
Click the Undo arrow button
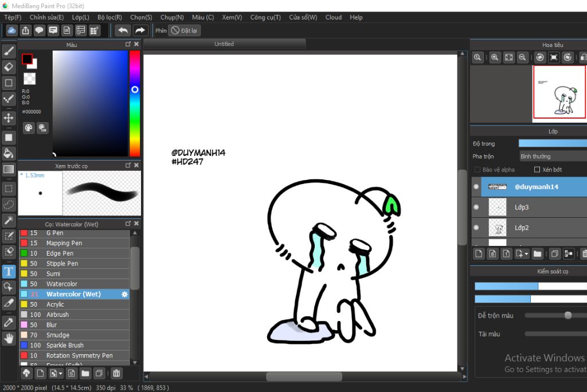(123, 30)
